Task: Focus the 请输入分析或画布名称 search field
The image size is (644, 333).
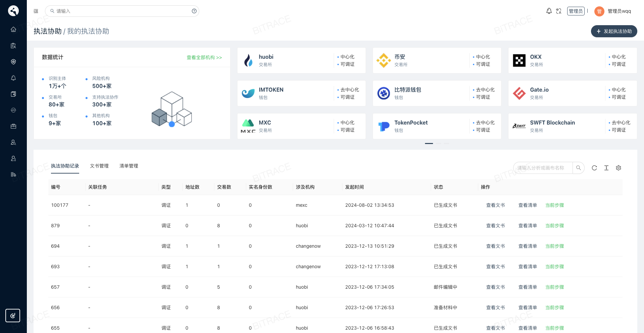Action: (543, 168)
